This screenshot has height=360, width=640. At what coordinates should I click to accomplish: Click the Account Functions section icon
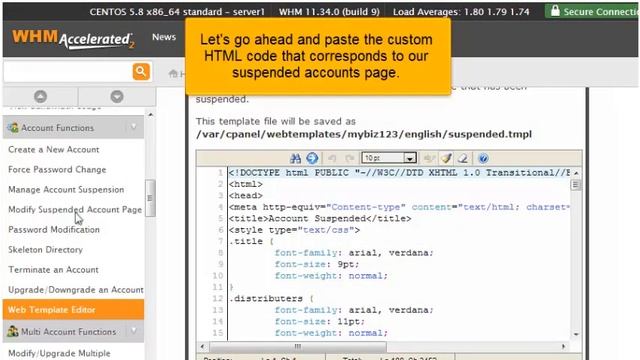13,127
